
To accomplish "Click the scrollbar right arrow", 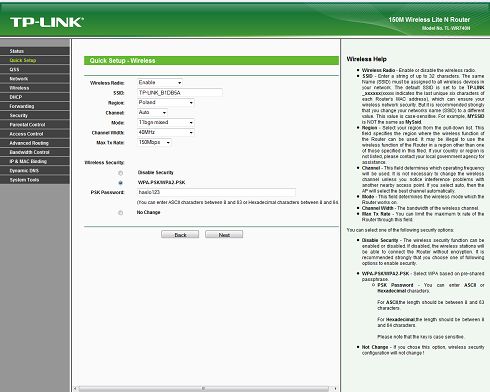I will [334, 388].
